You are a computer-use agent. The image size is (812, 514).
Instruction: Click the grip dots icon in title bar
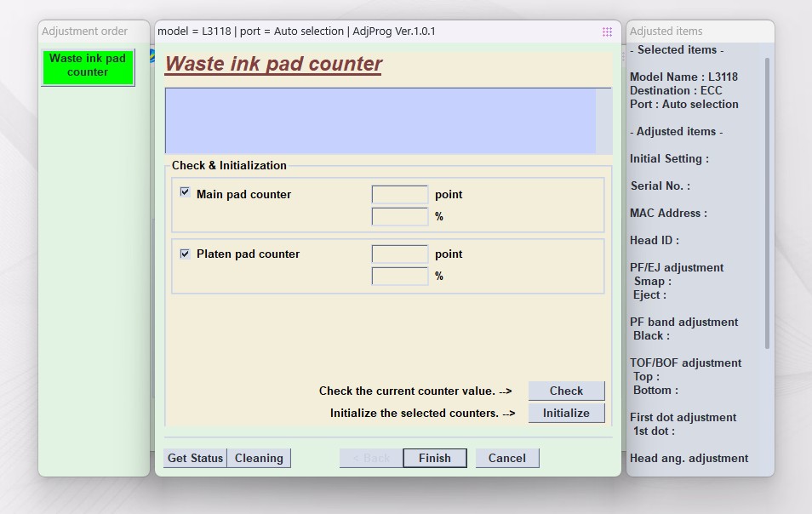pos(607,31)
